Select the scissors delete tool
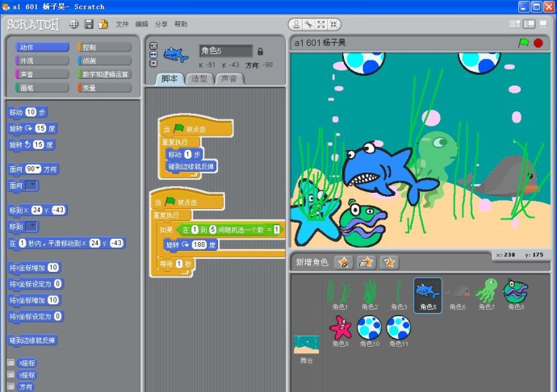 pyautogui.click(x=308, y=24)
